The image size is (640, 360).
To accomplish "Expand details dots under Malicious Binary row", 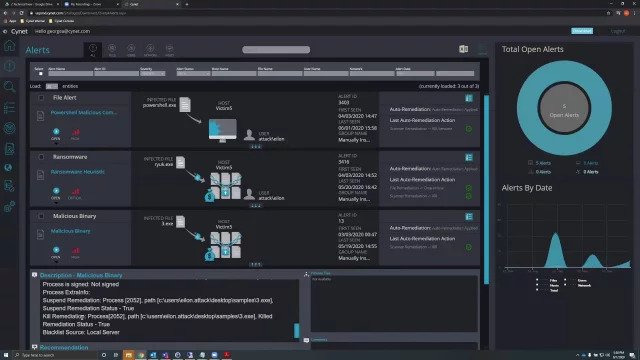I will tap(256, 264).
